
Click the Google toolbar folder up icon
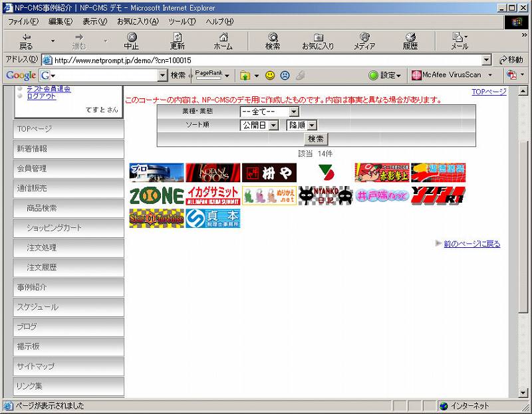click(x=245, y=75)
